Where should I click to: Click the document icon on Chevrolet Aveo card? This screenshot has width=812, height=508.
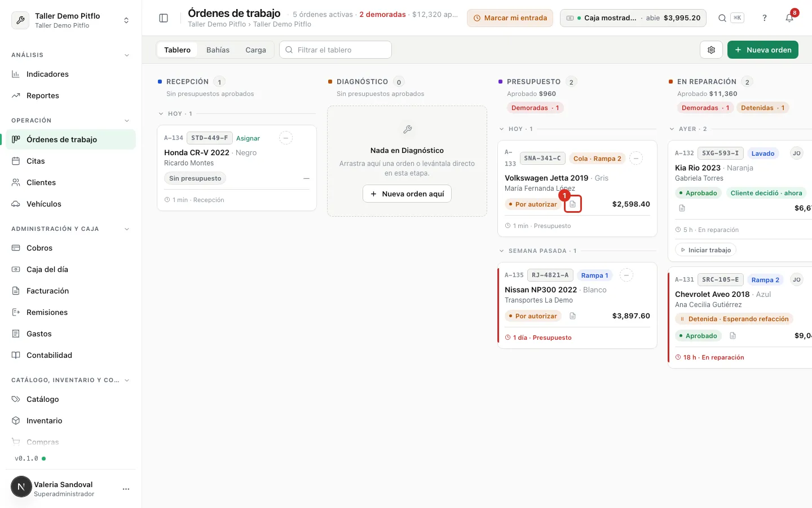coord(732,336)
